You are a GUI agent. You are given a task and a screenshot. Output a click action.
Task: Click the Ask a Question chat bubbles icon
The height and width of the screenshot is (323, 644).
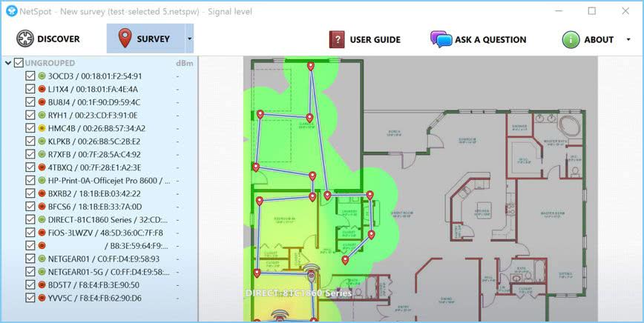tap(441, 39)
